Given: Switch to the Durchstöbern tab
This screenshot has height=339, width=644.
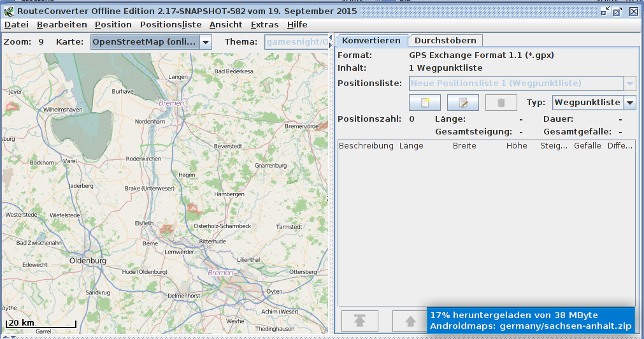Looking at the screenshot, I should [x=445, y=40].
